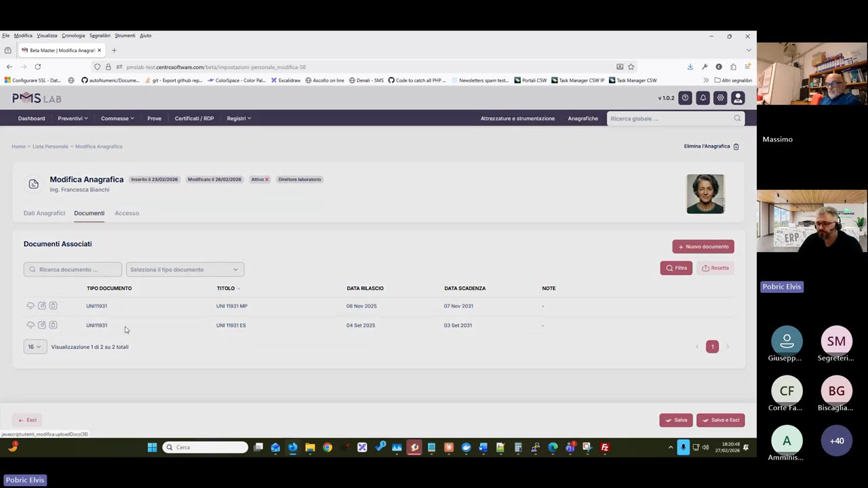Focus the Ricerca documento search field

[73, 270]
